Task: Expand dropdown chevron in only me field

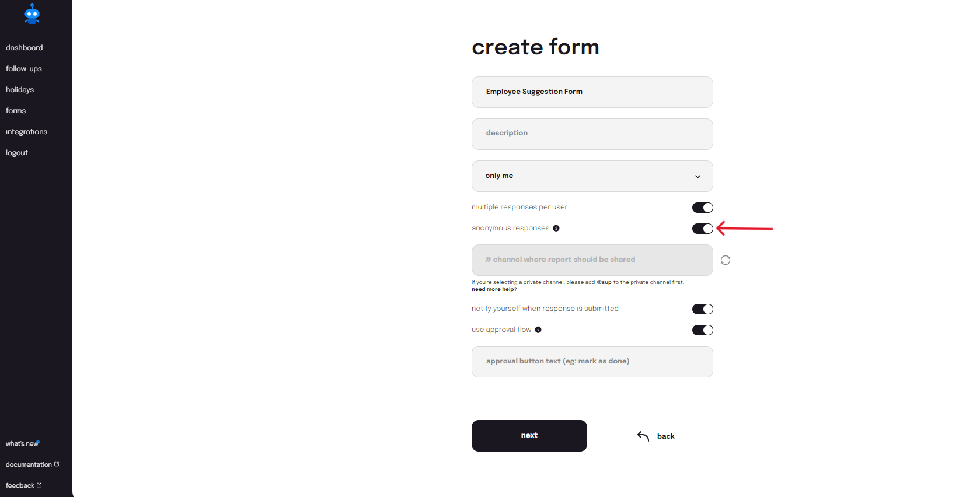Action: click(697, 177)
